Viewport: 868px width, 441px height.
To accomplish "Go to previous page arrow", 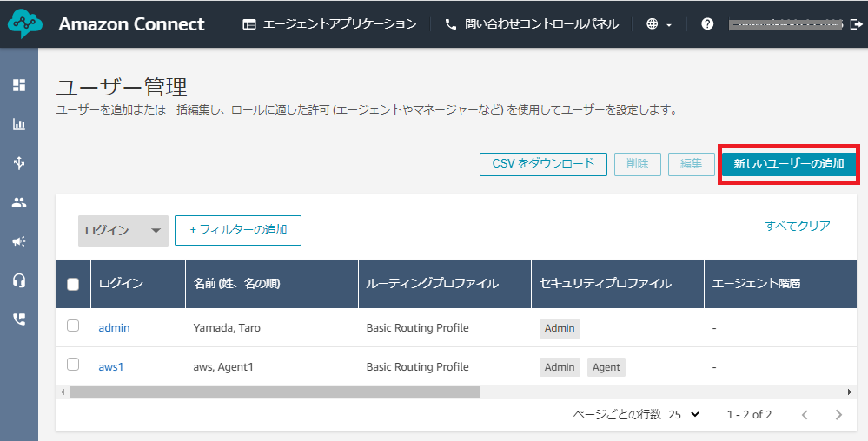I will tap(805, 414).
